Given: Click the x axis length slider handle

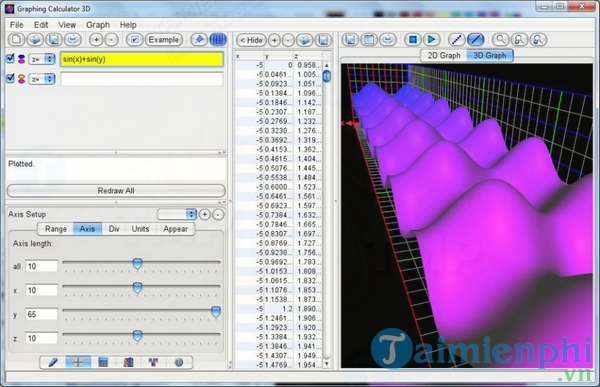Looking at the screenshot, I should pyautogui.click(x=137, y=287).
